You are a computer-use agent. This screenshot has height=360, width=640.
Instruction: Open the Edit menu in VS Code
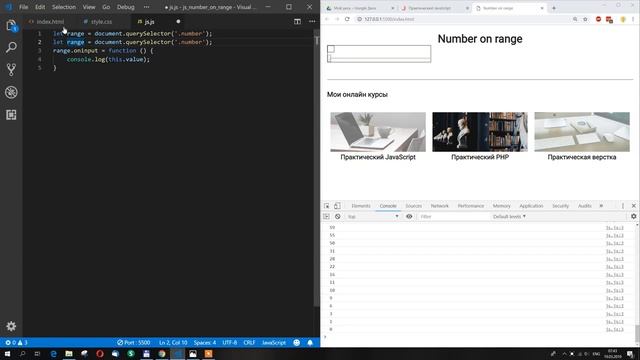[x=40, y=7]
